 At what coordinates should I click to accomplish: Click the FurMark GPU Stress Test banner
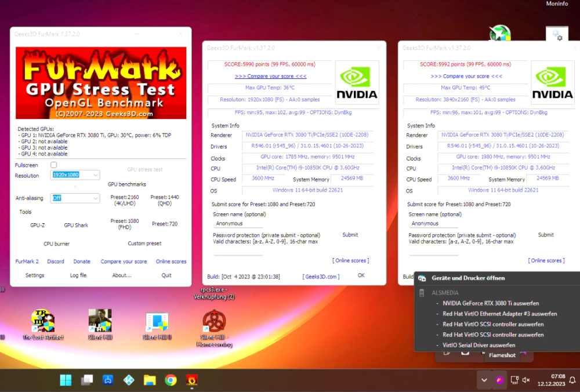(x=100, y=83)
